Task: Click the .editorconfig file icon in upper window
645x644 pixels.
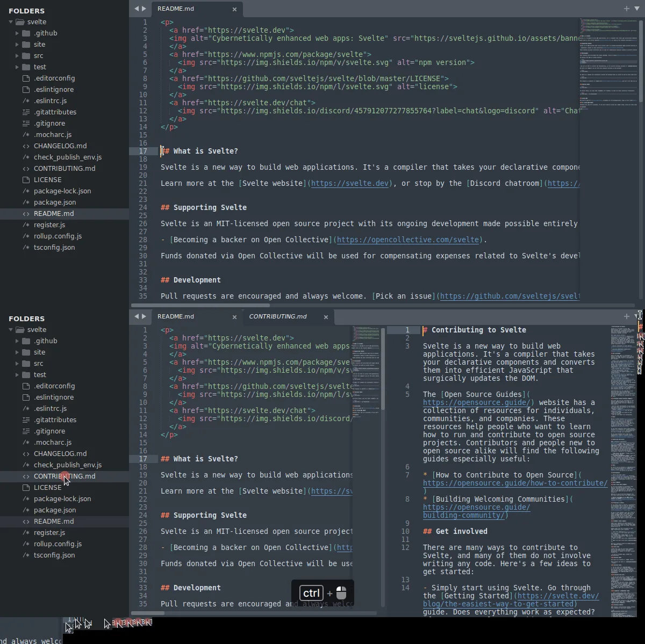Action: [26, 78]
